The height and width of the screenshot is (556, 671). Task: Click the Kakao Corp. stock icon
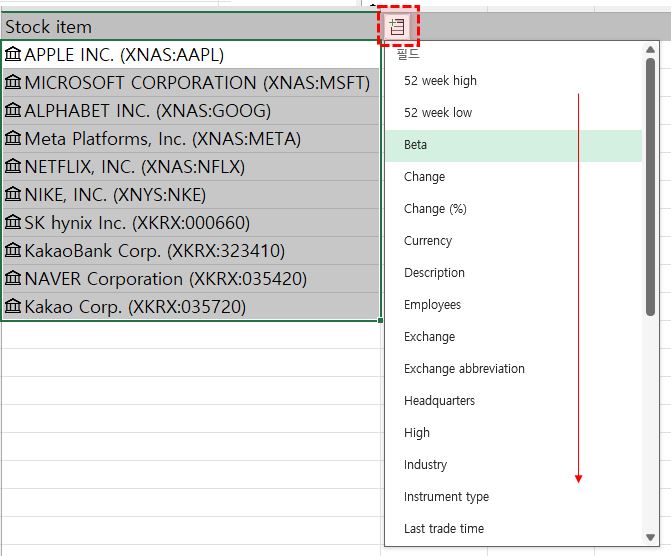pos(13,306)
